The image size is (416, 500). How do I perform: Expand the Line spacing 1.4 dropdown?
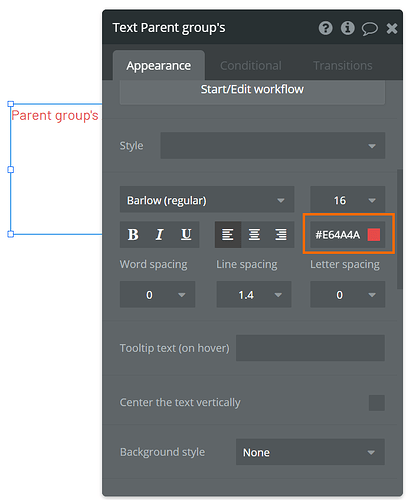click(x=254, y=294)
